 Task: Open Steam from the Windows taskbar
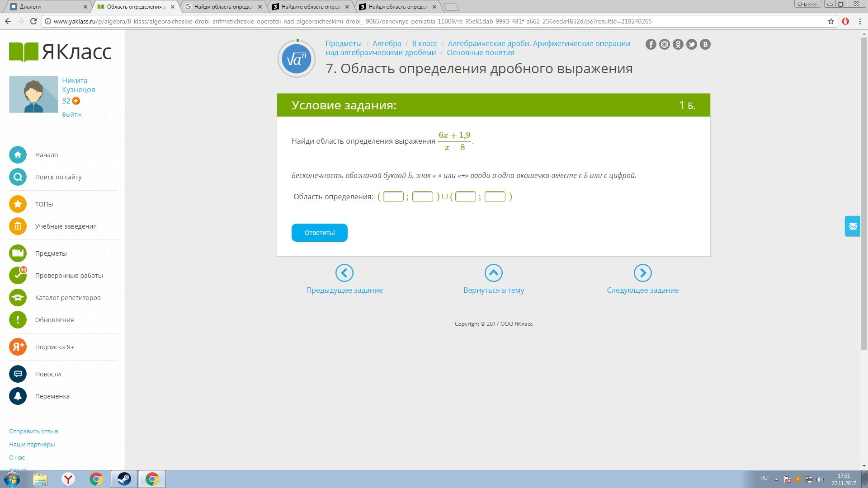click(124, 479)
